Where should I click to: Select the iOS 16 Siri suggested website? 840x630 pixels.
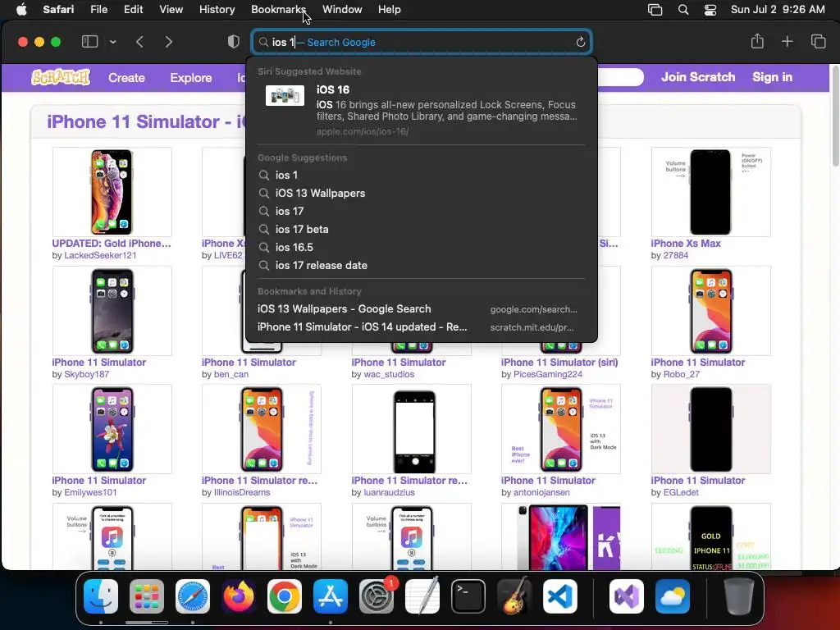click(422, 110)
